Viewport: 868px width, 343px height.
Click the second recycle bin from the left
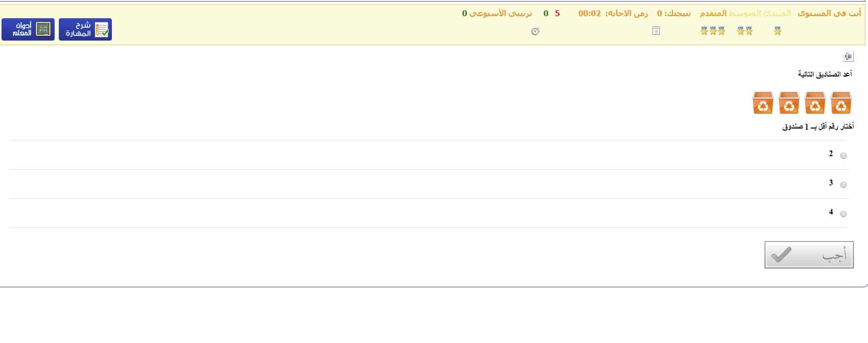[x=789, y=103]
